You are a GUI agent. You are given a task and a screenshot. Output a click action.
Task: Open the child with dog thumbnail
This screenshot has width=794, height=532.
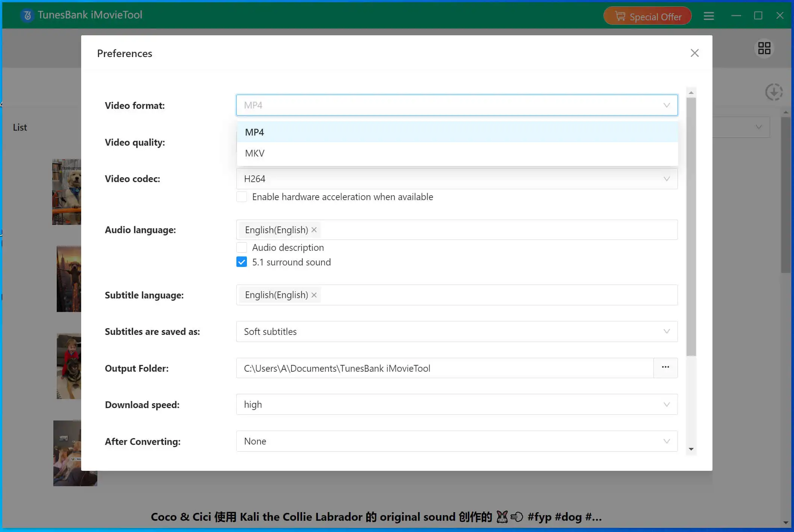pyautogui.click(x=69, y=366)
